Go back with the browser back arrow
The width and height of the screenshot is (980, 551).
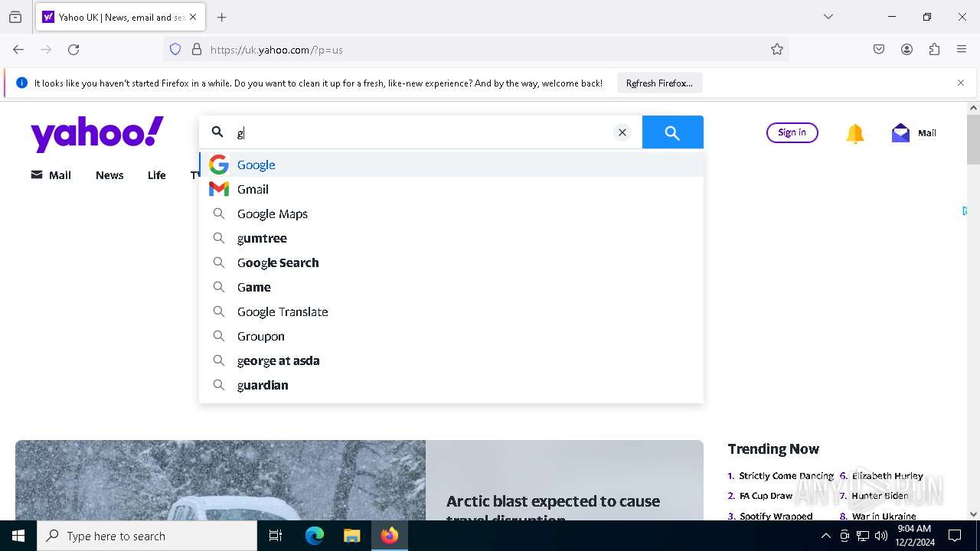point(18,50)
